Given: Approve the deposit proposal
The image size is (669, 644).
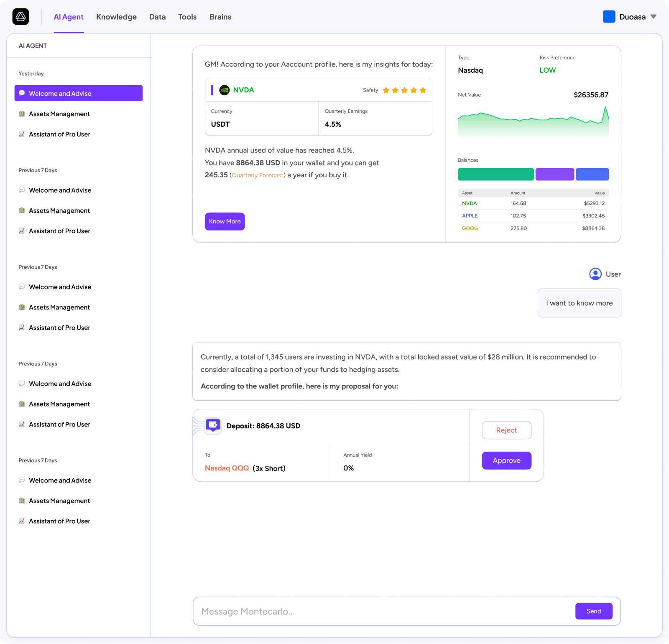Looking at the screenshot, I should tap(507, 460).
